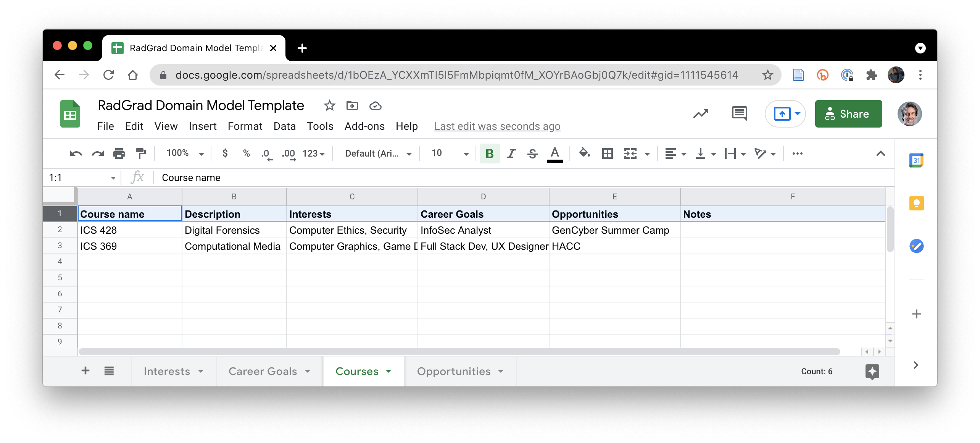The image size is (980, 443).
Task: Switch to the Career Goals sheet tab
Action: click(x=269, y=371)
